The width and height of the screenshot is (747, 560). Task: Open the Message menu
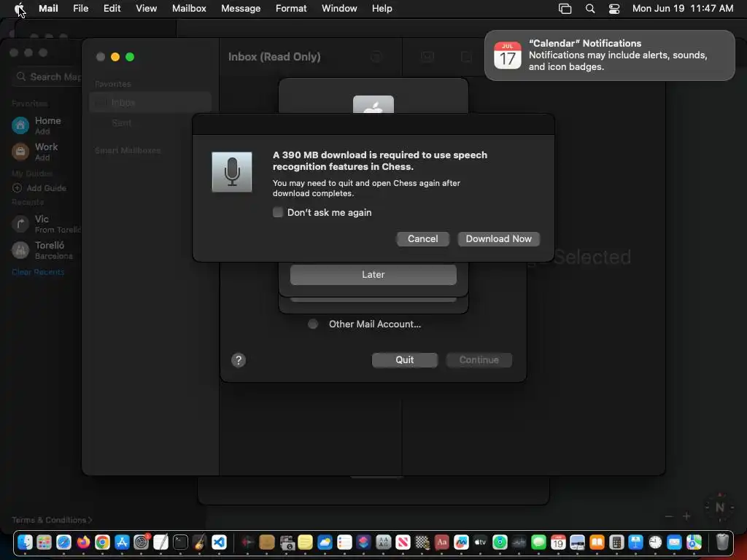(241, 9)
